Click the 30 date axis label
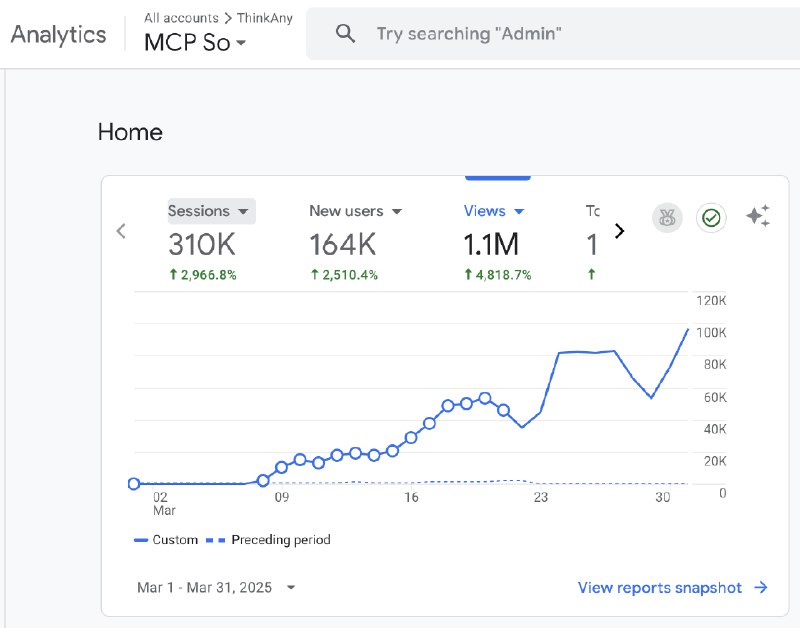Image resolution: width=800 pixels, height=628 pixels. pyautogui.click(x=663, y=497)
